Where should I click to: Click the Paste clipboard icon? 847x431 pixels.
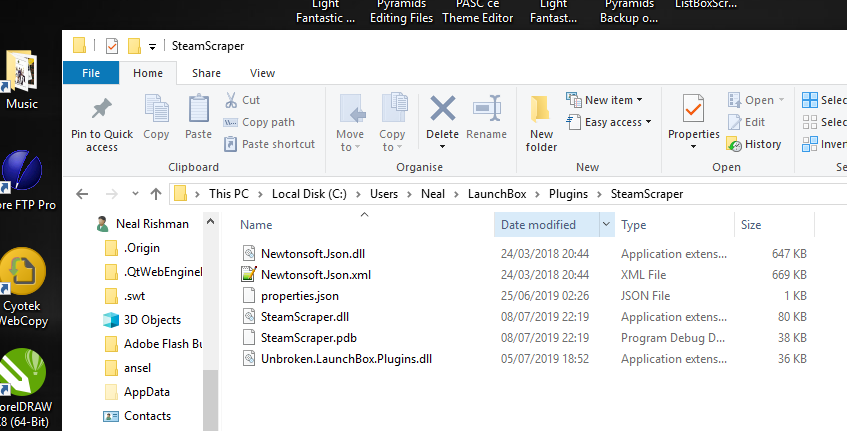(198, 109)
